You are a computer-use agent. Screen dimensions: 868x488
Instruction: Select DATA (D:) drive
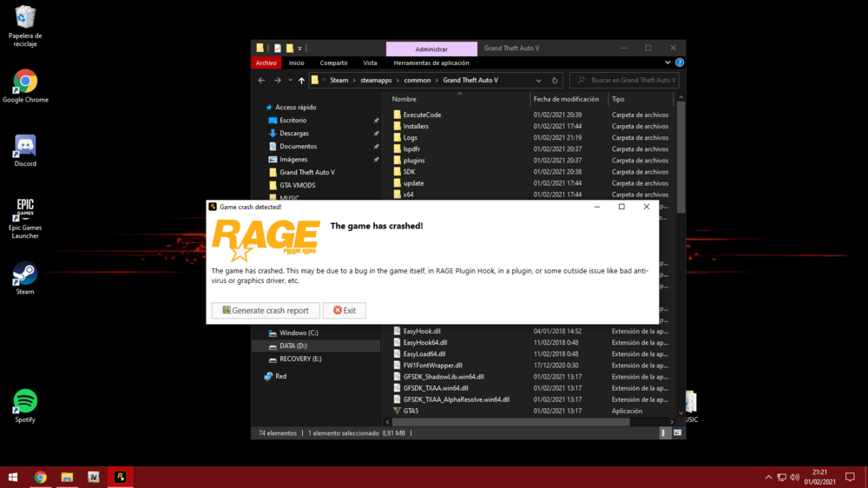pos(293,346)
